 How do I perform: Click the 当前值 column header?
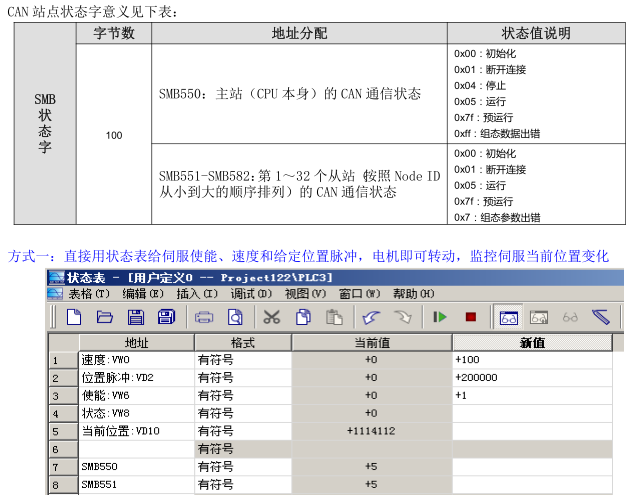point(372,343)
